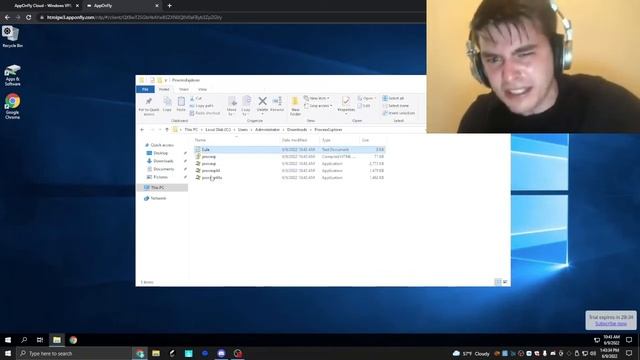Click the Google Chrome desktop shortcut
The height and width of the screenshot is (360, 640).
click(13, 107)
